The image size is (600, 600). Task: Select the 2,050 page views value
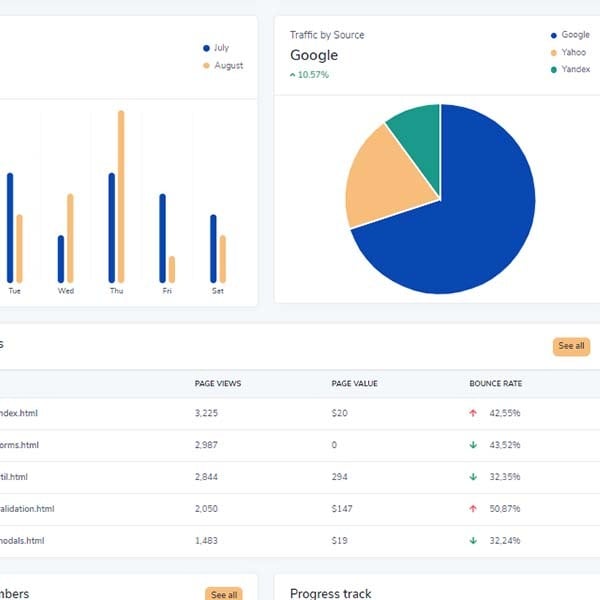tap(206, 509)
